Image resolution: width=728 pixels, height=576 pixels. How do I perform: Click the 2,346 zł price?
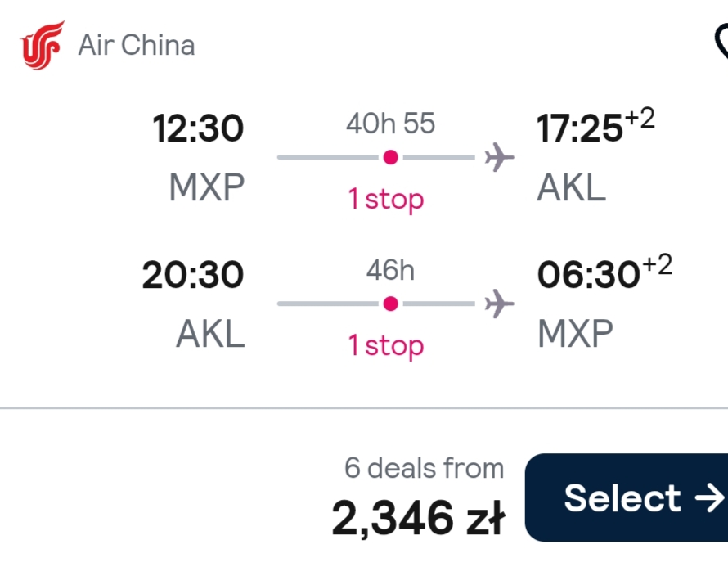point(418,518)
